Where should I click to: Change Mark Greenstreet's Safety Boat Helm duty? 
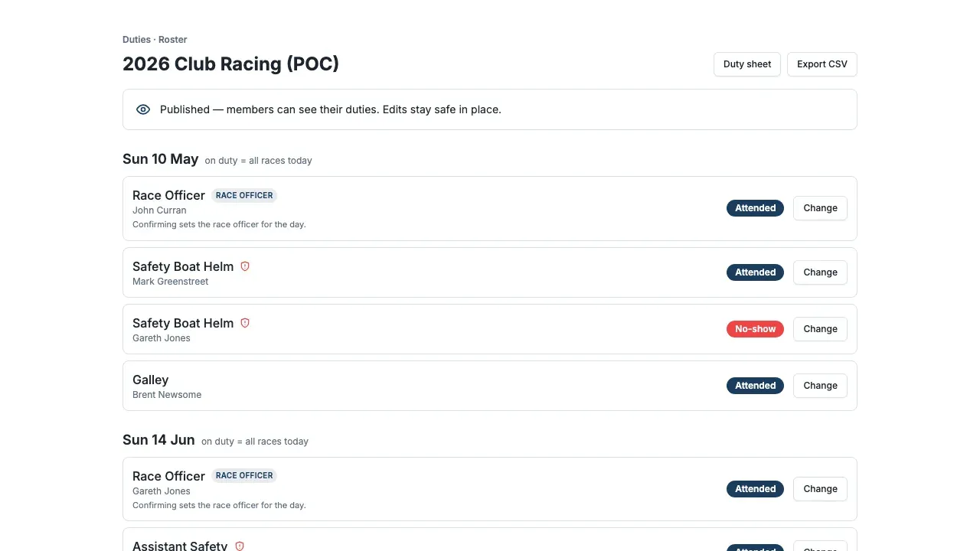pos(820,272)
